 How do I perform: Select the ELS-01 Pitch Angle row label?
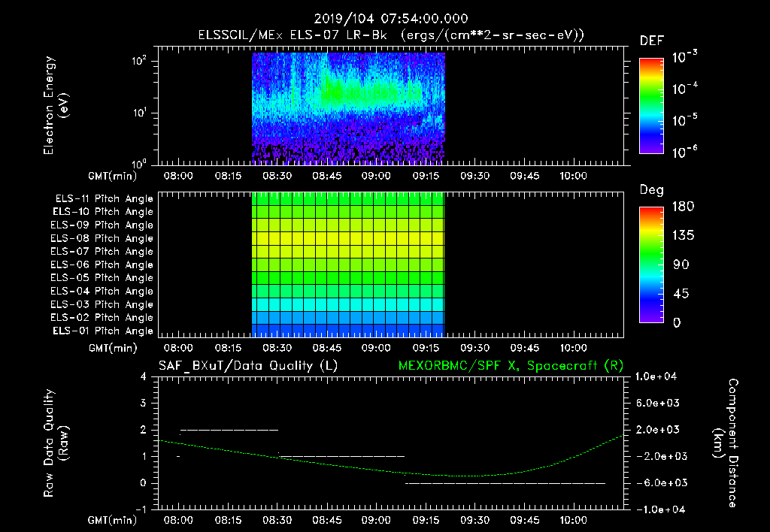tap(103, 331)
